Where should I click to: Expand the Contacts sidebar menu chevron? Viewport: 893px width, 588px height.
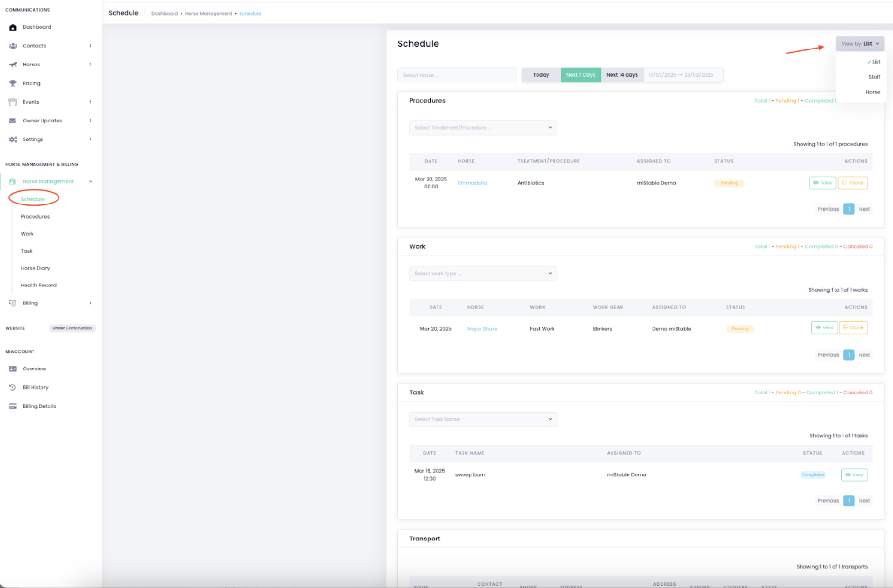(90, 46)
